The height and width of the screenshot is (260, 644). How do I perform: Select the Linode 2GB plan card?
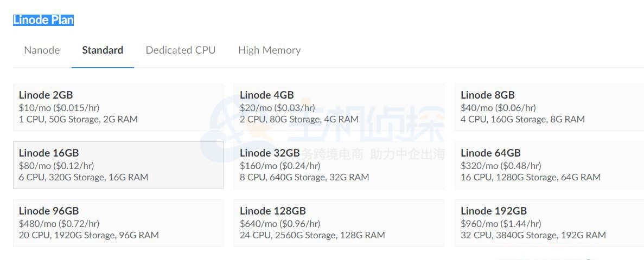(118, 107)
